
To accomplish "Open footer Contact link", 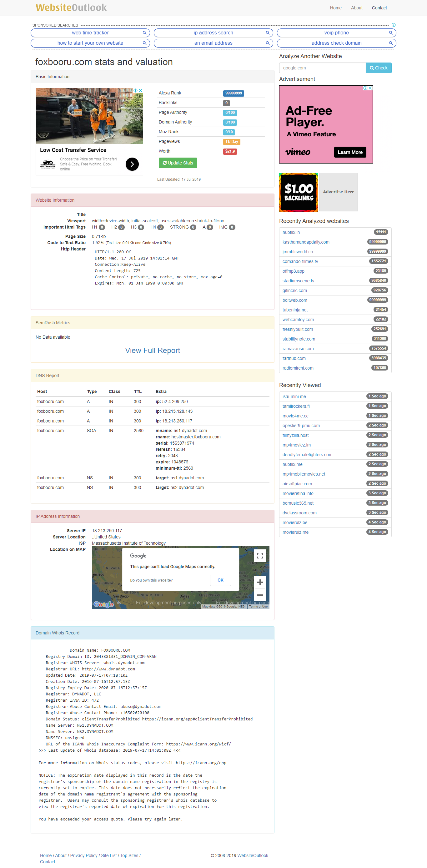I will pos(48,862).
